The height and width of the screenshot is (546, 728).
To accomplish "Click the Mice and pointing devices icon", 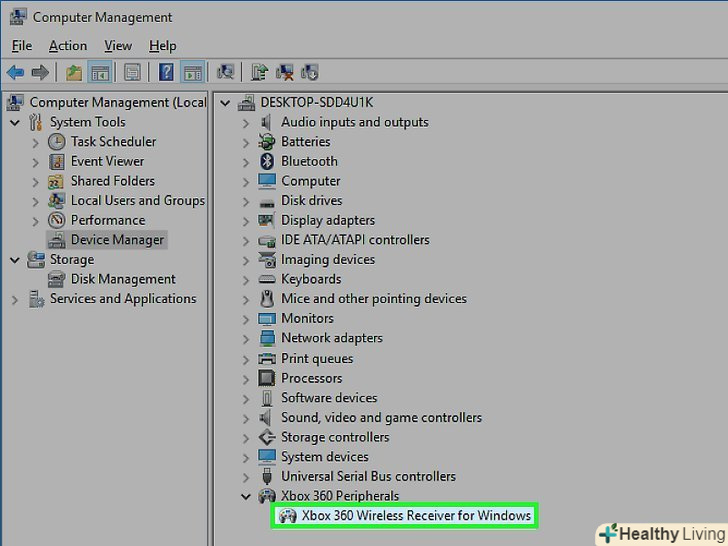I will (x=266, y=299).
